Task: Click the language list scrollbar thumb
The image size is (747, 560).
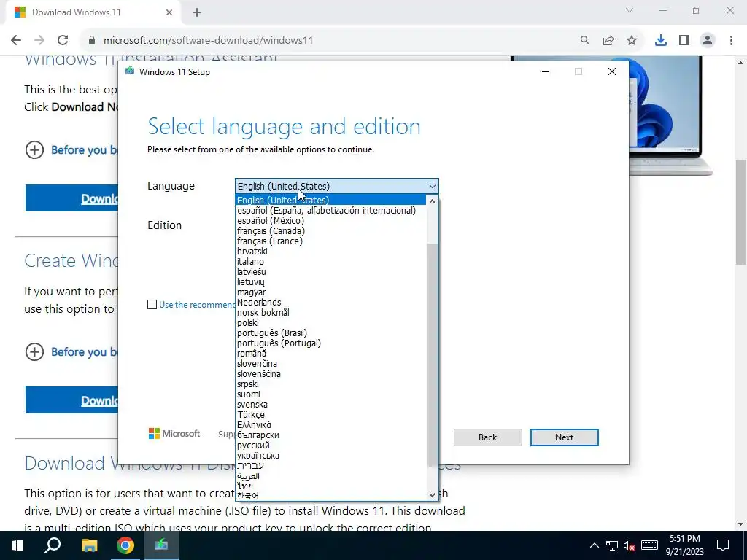Action: [x=432, y=355]
